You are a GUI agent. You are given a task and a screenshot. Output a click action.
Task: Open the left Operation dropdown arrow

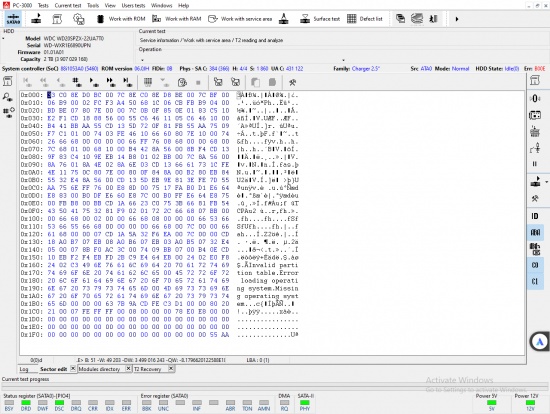coord(142,60)
